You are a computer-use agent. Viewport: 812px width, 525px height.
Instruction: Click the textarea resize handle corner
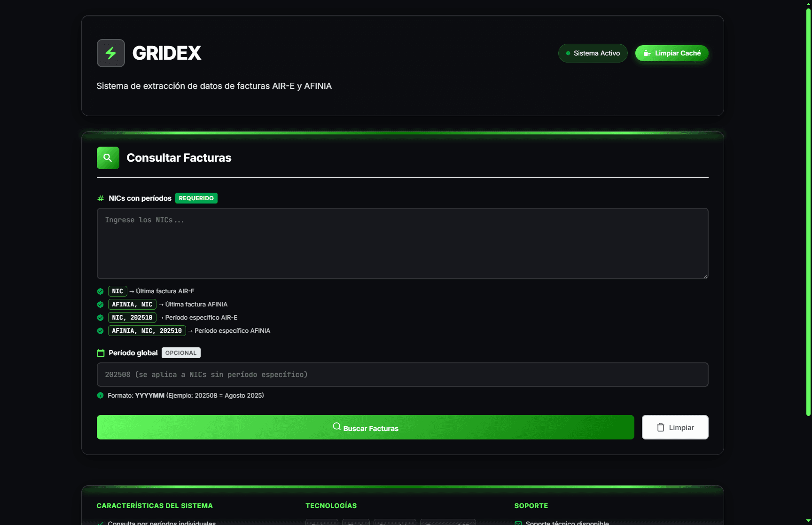[705, 276]
